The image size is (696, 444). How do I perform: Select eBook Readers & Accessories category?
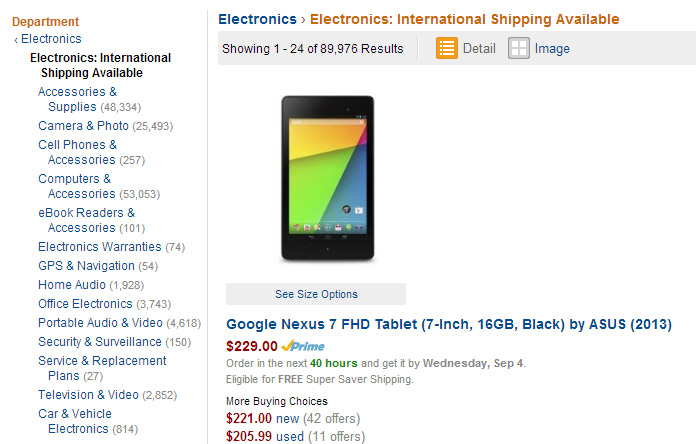(x=86, y=220)
